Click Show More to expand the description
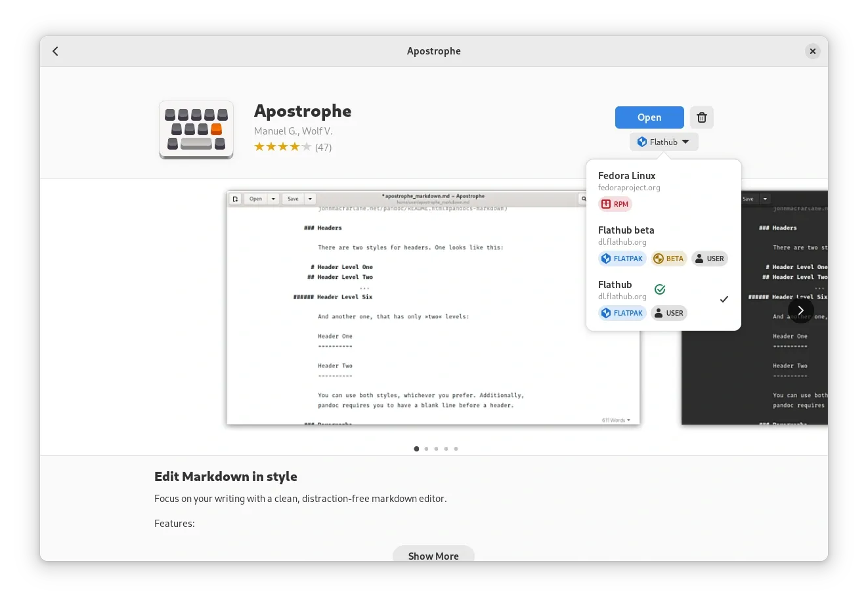This screenshot has width=868, height=605. (433, 556)
